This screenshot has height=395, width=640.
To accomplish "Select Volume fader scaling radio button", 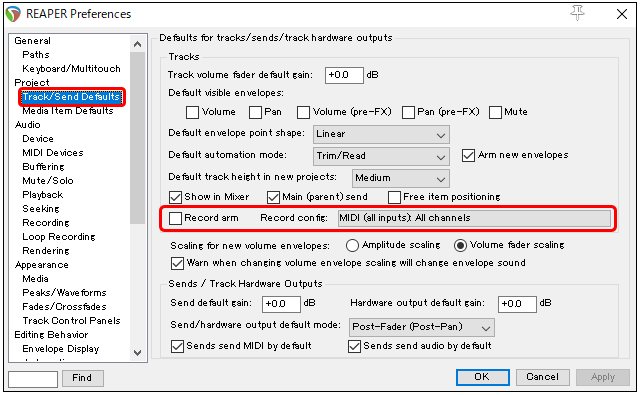I will (x=460, y=245).
